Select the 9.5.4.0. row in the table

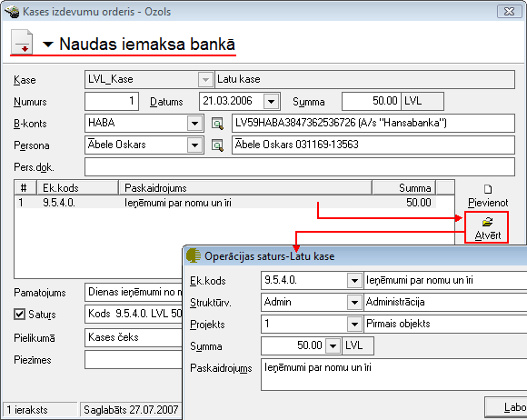tap(225, 203)
